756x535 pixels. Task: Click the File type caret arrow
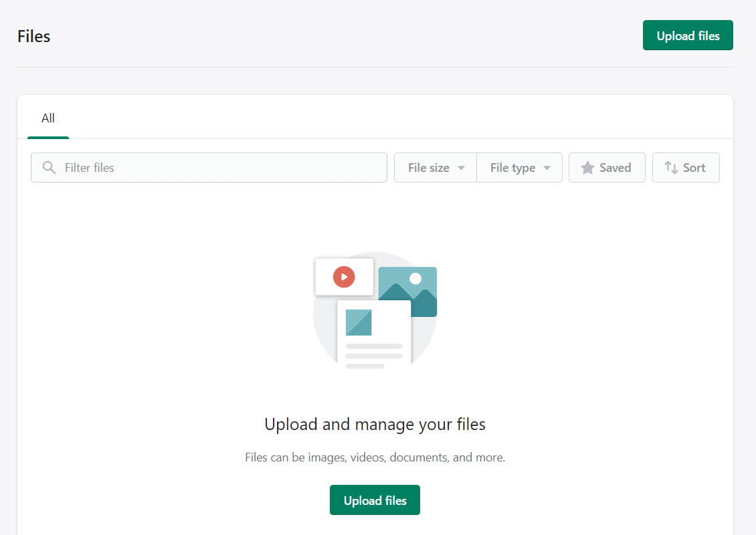click(x=547, y=169)
